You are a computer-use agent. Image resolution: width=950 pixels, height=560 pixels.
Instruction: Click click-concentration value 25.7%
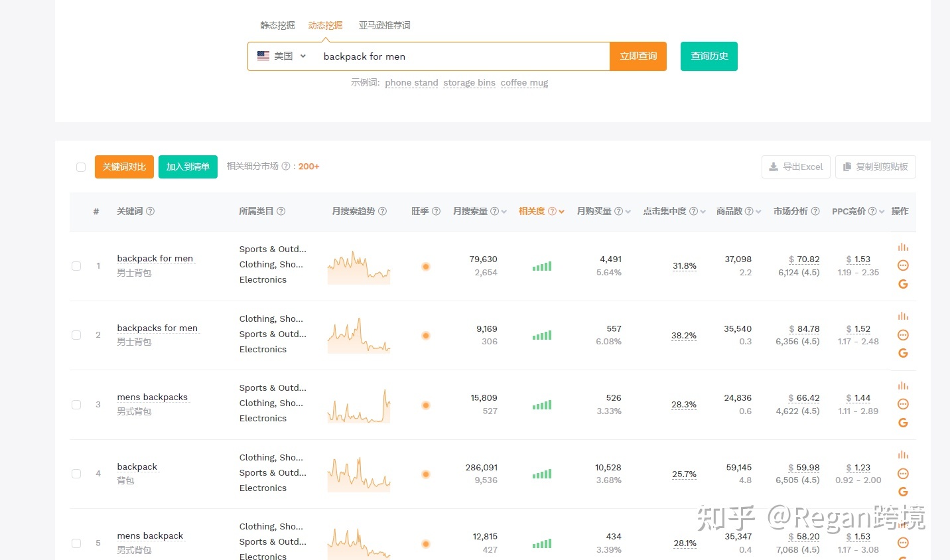[x=684, y=474]
